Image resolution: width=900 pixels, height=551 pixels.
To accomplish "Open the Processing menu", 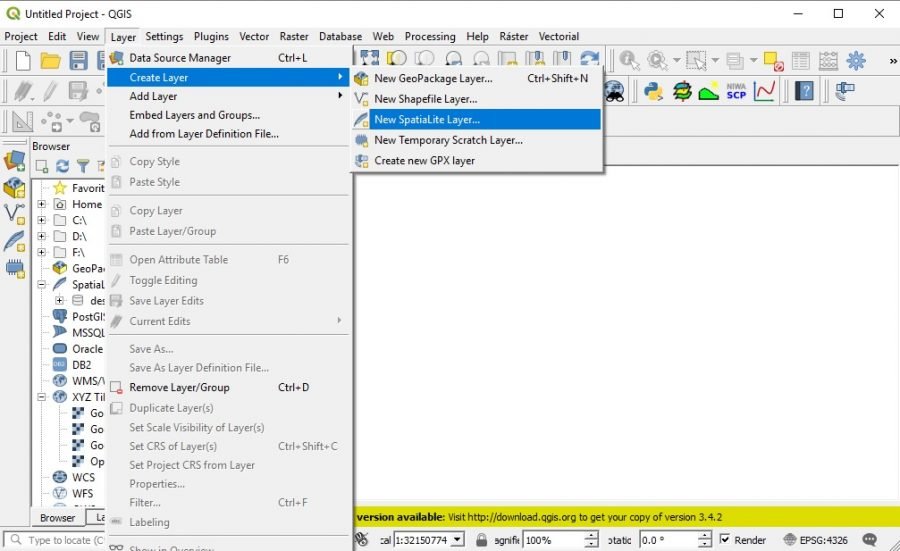I will (430, 37).
